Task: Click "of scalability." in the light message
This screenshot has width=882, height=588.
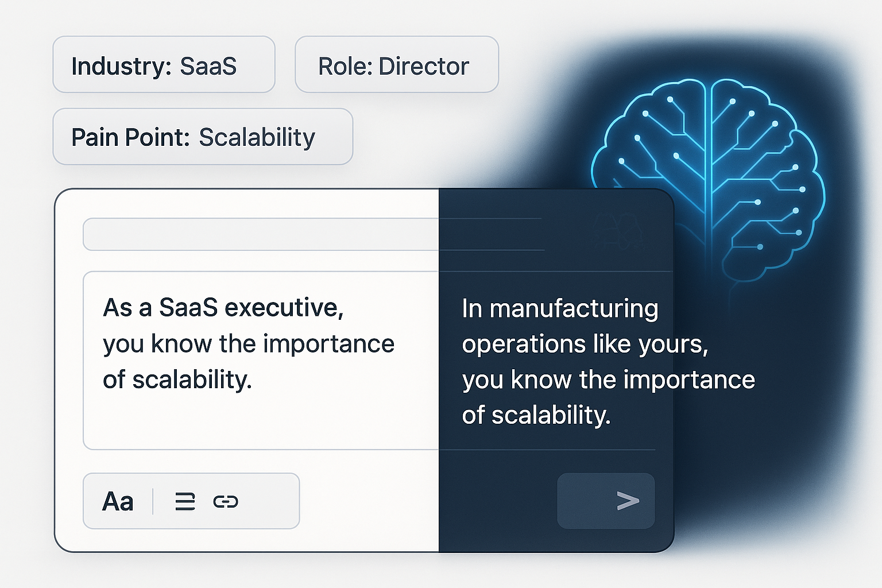Action: 177,380
